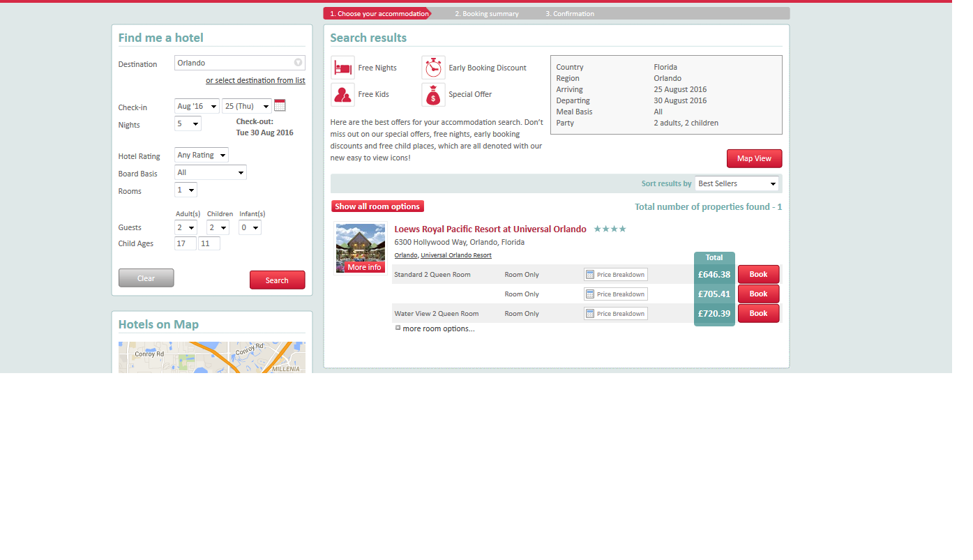Open the Hotel Rating dropdown
This screenshot has width=973, height=560.
[202, 155]
